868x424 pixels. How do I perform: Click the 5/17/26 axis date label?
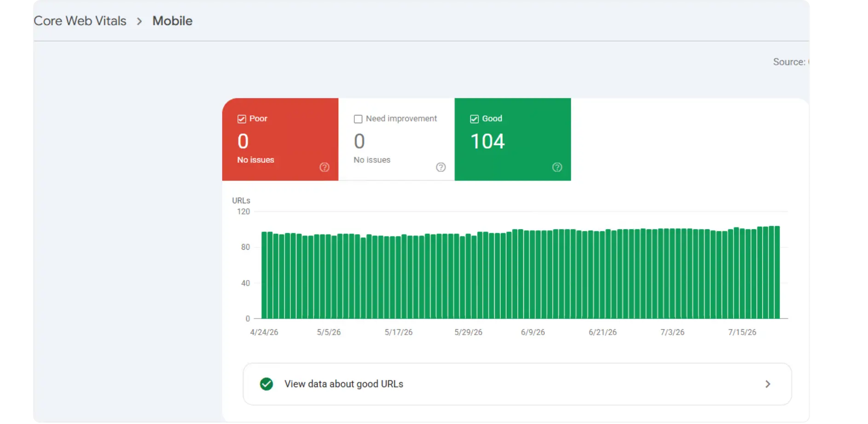click(x=399, y=332)
